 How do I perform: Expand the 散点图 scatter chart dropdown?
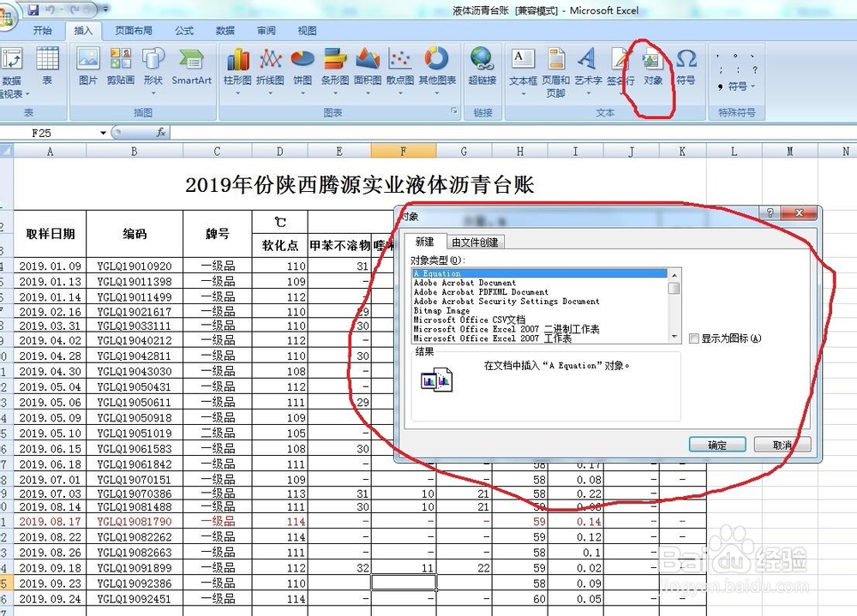click(400, 93)
